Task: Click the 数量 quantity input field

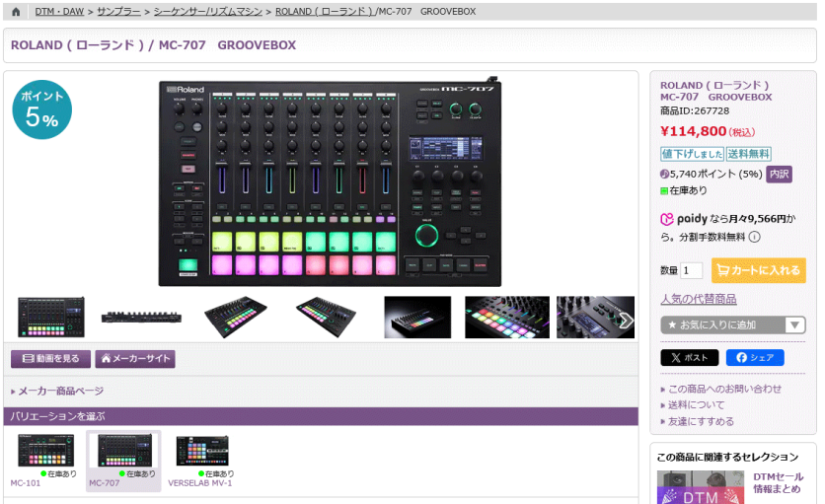Action: 691,270
